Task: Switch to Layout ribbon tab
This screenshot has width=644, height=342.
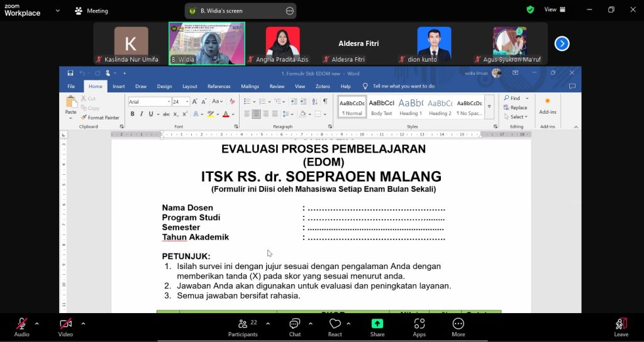Action: [190, 86]
